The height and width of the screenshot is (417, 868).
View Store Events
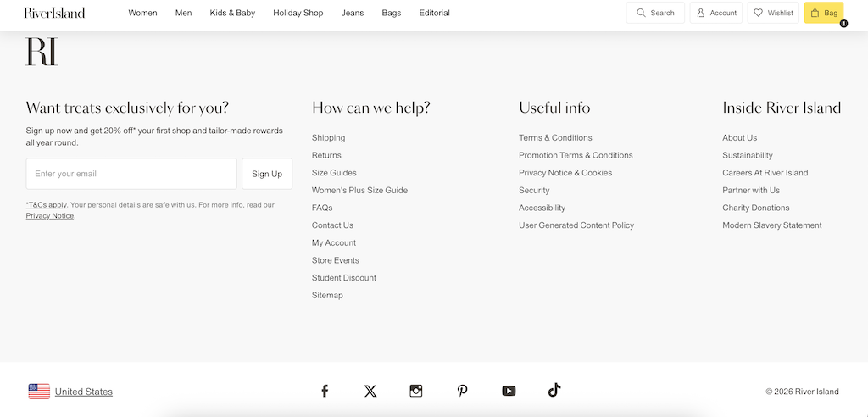click(x=336, y=260)
